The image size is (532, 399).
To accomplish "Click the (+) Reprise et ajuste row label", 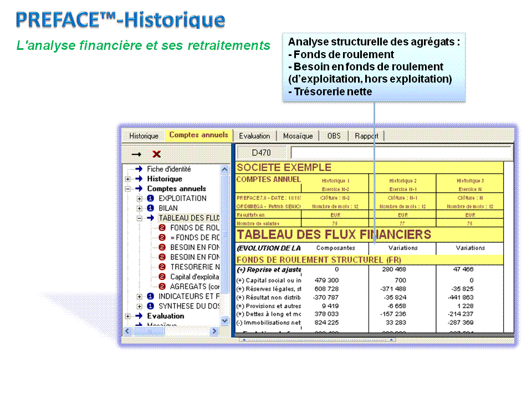I will (x=269, y=270).
